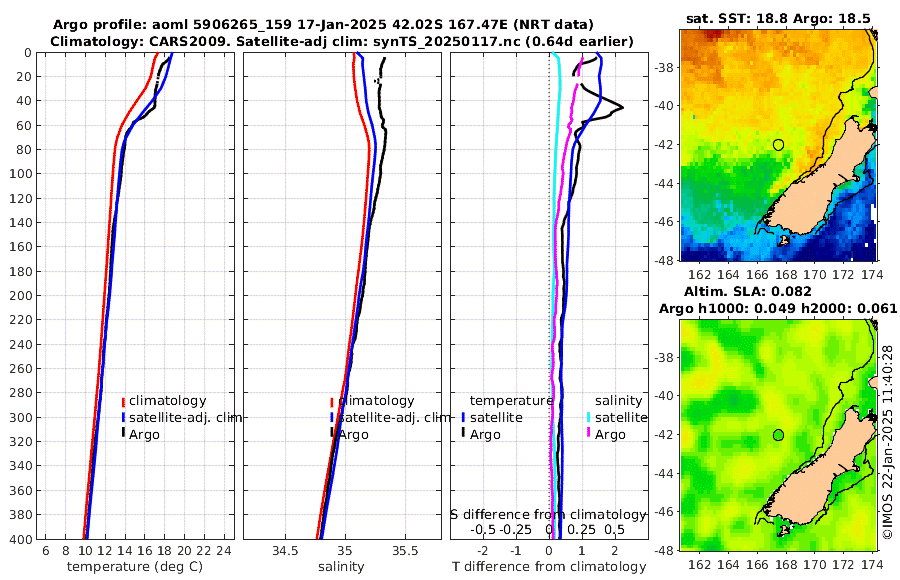Click S difference scale tick label 0.25
900x580 pixels.
point(581,530)
